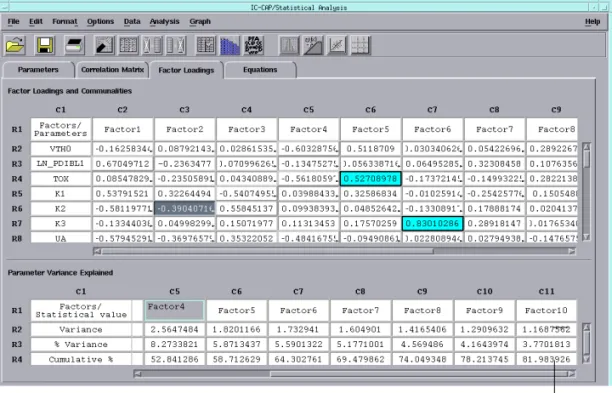Click the variance table horizontal scrollbar thumb
This screenshot has height=393, width=612.
coord(418,374)
